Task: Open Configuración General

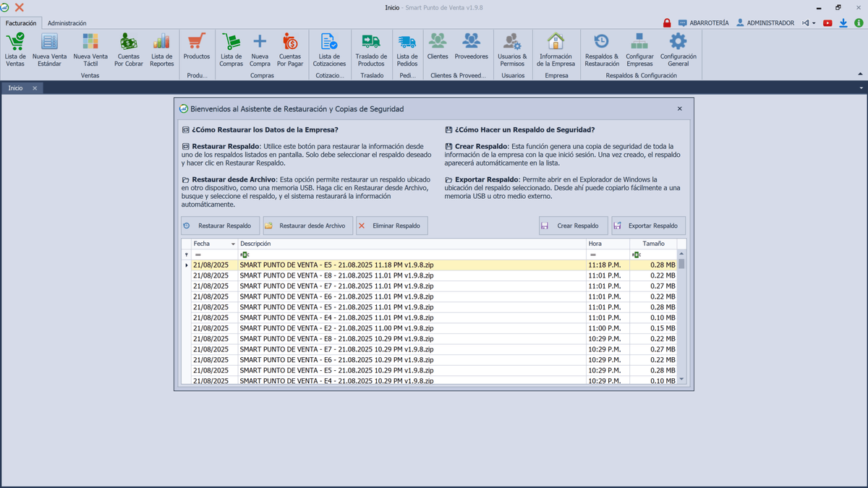Action: click(x=678, y=50)
